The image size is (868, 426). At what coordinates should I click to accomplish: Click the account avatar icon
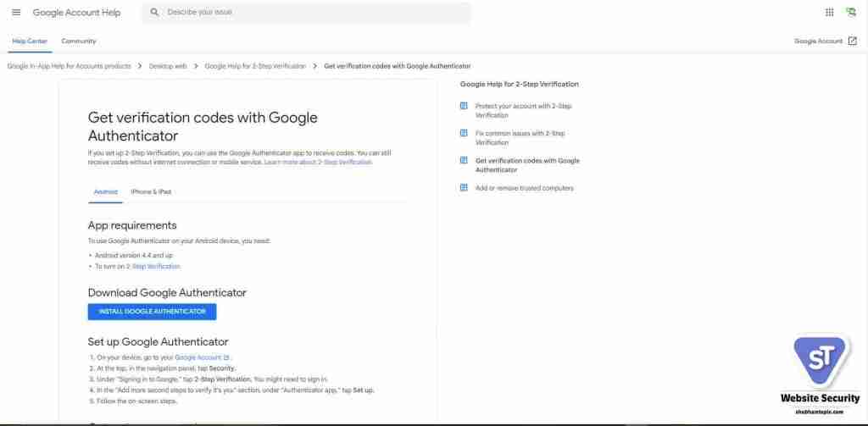(851, 12)
